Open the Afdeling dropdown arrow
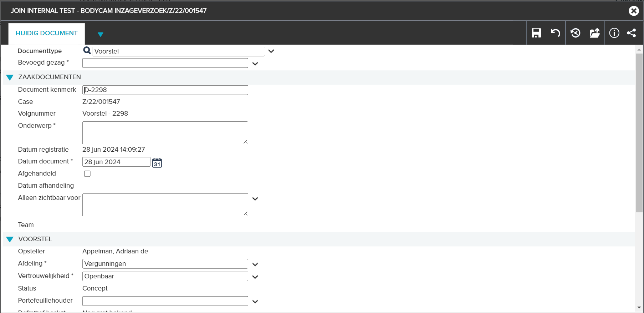This screenshot has width=644, height=313. click(255, 264)
